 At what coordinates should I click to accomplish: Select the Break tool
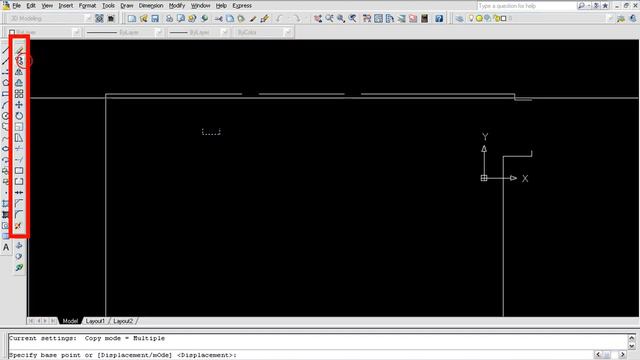pyautogui.click(x=19, y=182)
